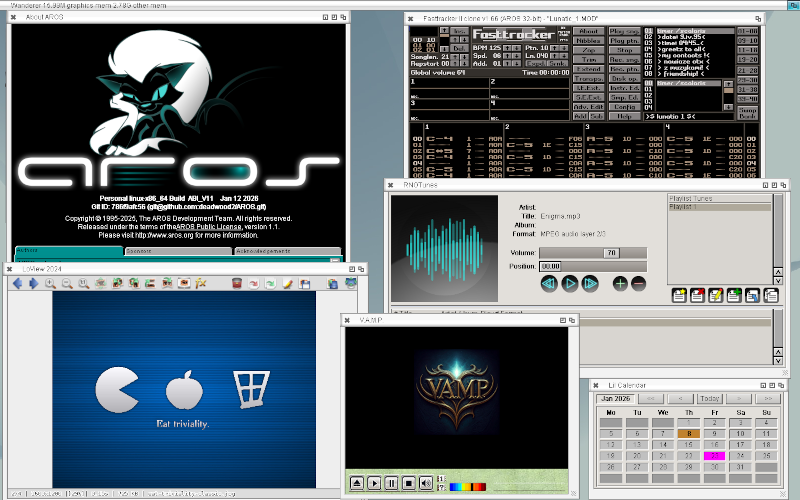Stop playback in the VAMP player
Screen dimensions: 800x500
(408, 483)
